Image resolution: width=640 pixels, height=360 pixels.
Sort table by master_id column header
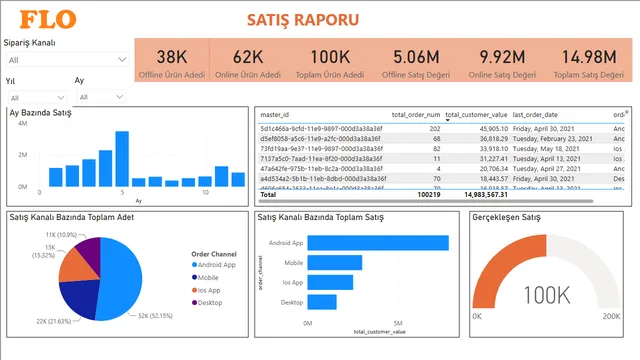coord(275,115)
